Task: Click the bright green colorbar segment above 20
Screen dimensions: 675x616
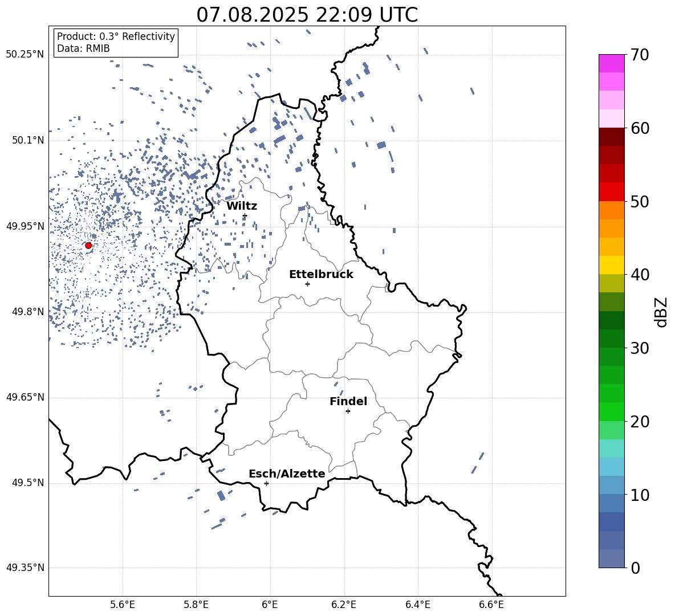Action: (x=611, y=411)
